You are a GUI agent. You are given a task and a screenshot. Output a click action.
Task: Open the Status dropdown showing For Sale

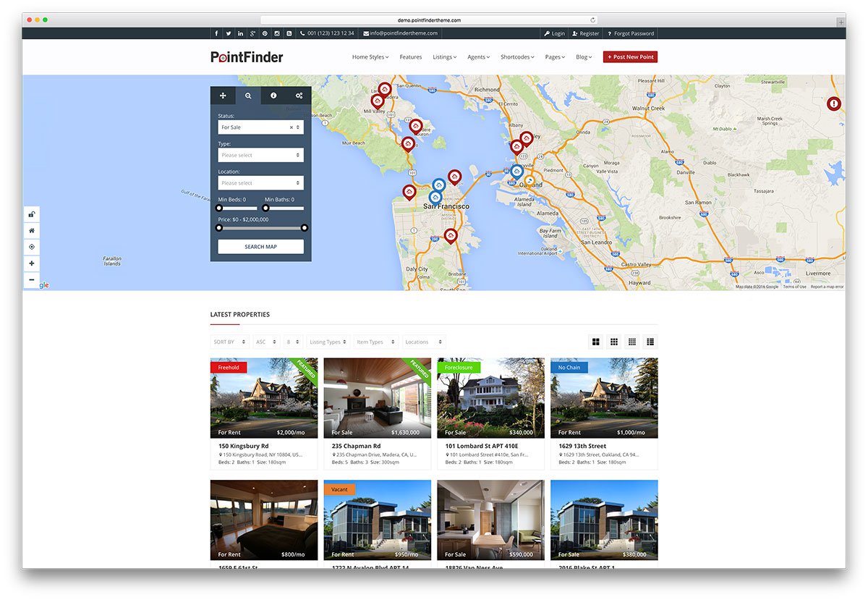[261, 127]
